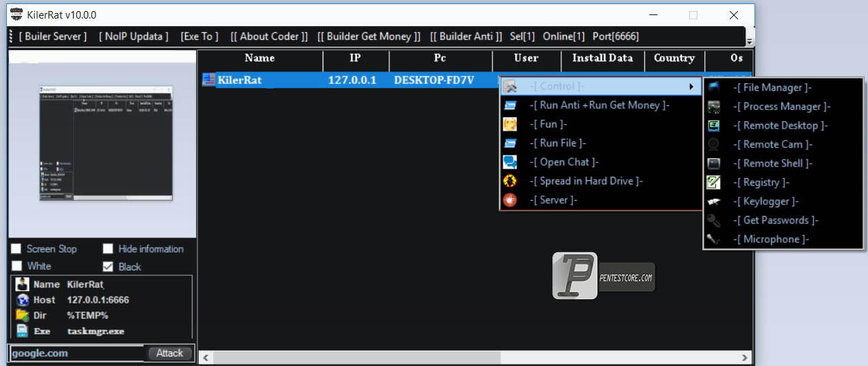
Task: Click the Sel[1] status label
Action: click(523, 36)
